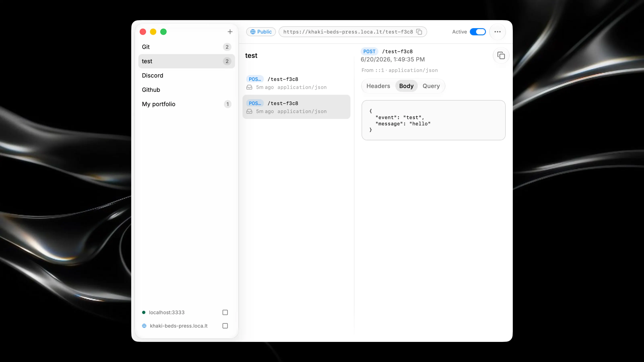Select the first POST /test-f3c8 request
644x362 pixels.
coord(296,83)
